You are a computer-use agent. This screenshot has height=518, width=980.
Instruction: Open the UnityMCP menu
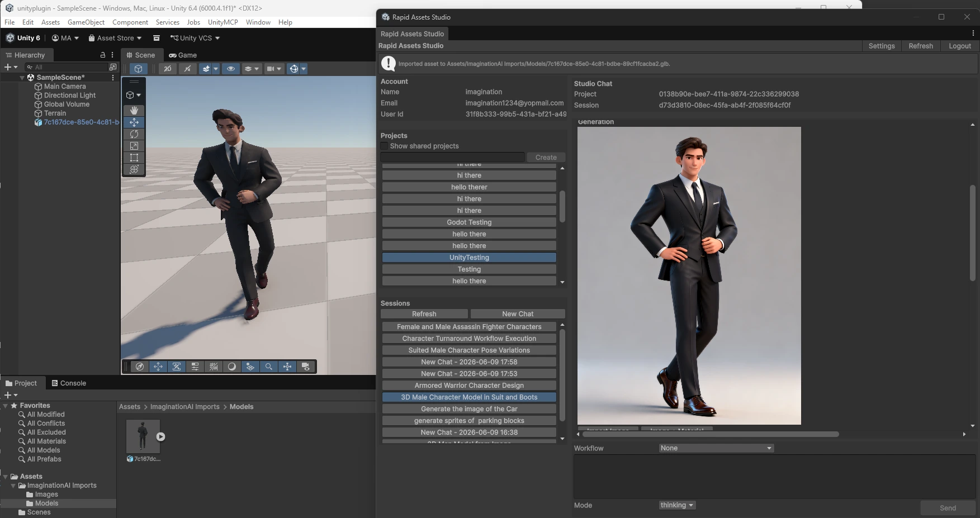(x=222, y=22)
